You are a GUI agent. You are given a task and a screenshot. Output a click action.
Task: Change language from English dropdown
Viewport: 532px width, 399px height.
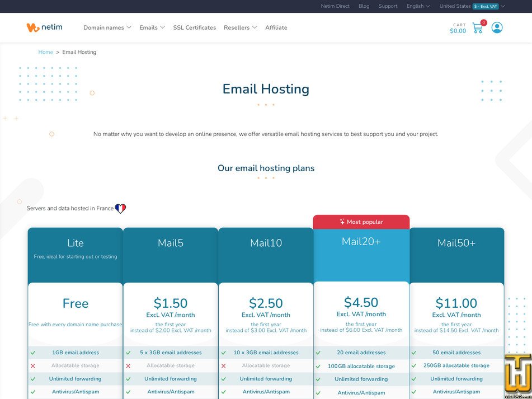tap(418, 6)
